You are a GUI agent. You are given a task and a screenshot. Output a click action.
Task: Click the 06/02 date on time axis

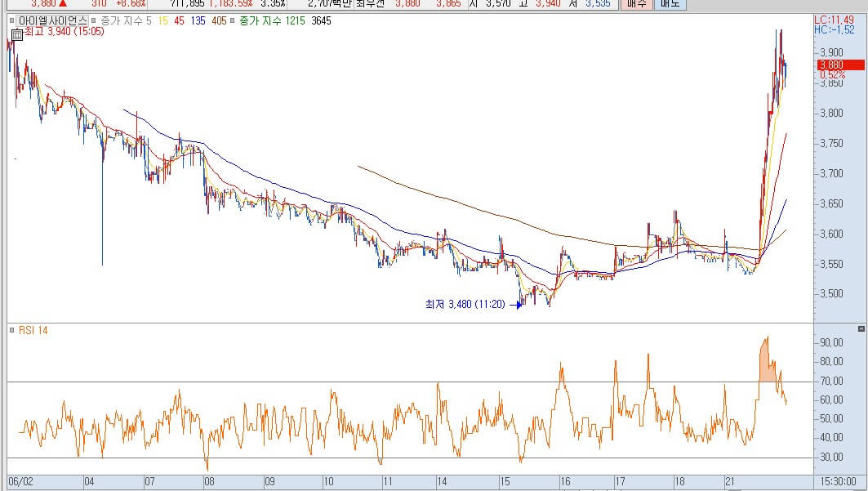click(21, 481)
